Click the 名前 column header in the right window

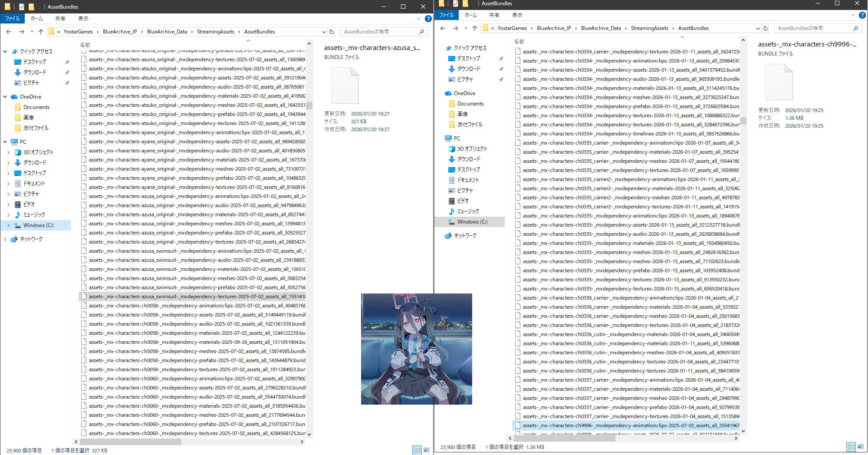point(519,42)
